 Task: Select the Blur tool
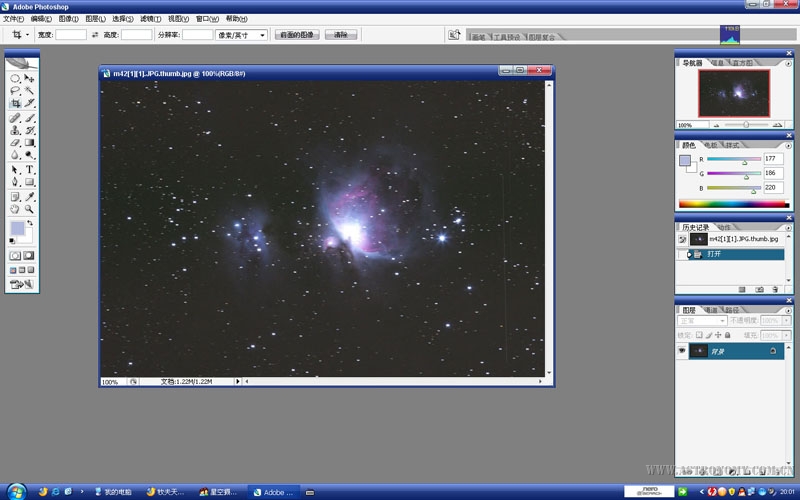pyautogui.click(x=15, y=155)
